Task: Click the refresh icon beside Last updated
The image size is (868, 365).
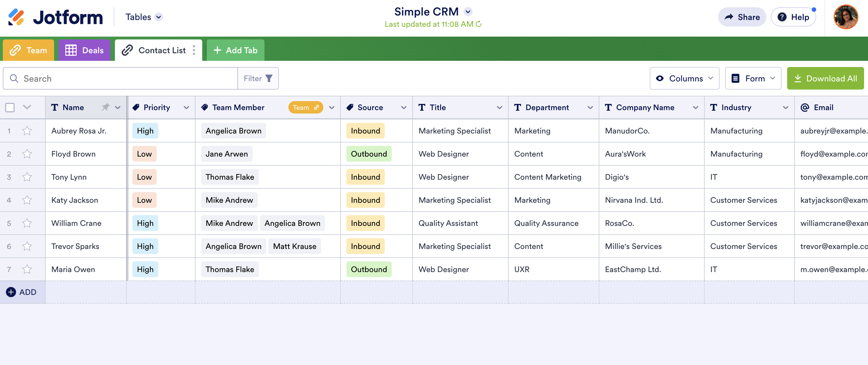Action: point(478,24)
